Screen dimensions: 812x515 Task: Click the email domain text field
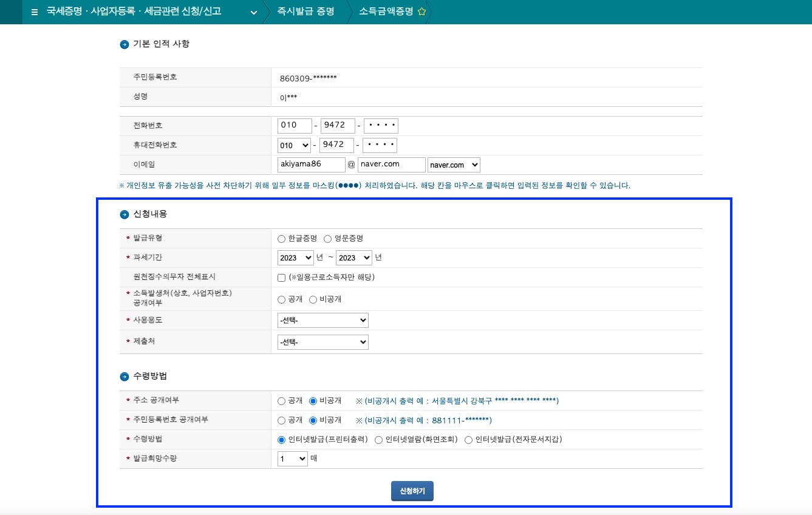tap(392, 165)
